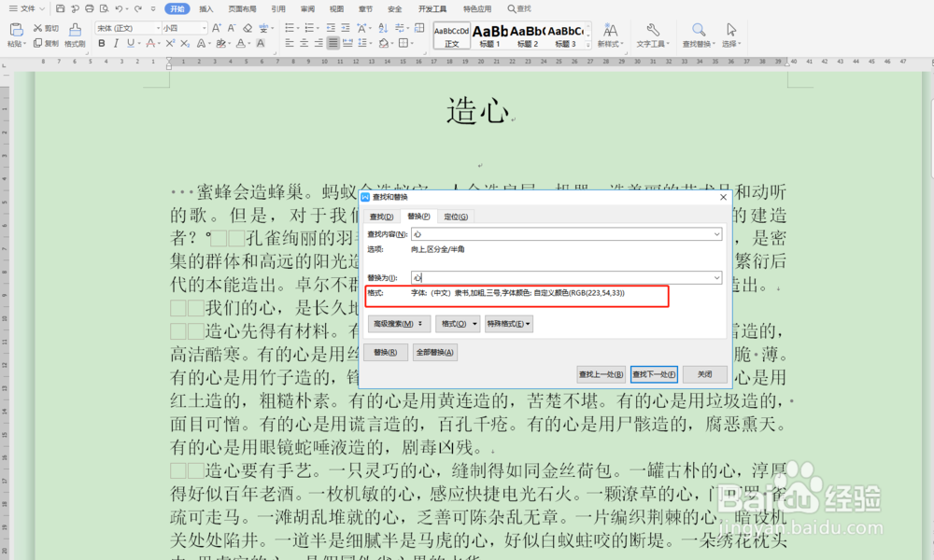Screen dimensions: 934x560
Task: Click text highlight color button
Action: [x=221, y=43]
